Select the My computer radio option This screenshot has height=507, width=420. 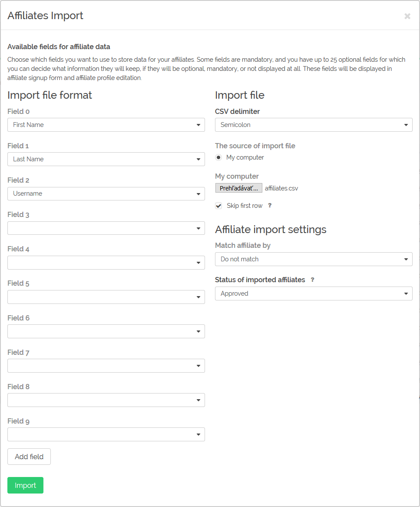pos(219,157)
